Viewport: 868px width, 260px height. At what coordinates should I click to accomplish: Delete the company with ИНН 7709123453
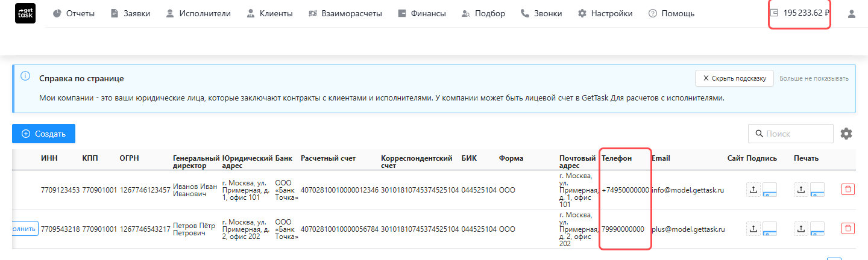pos(848,190)
